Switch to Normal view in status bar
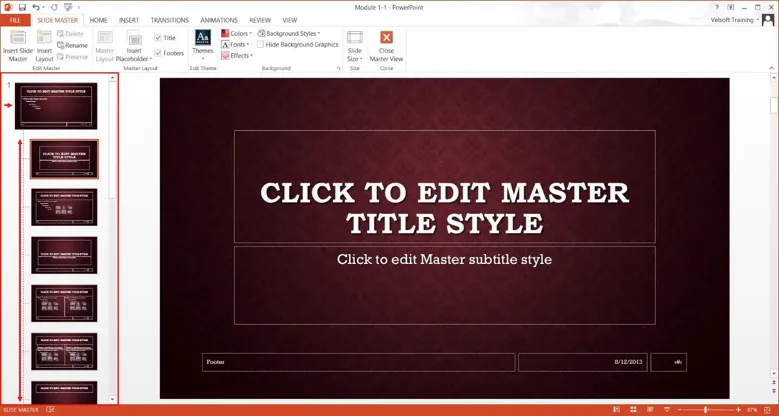This screenshot has height=416, width=779. pos(617,410)
